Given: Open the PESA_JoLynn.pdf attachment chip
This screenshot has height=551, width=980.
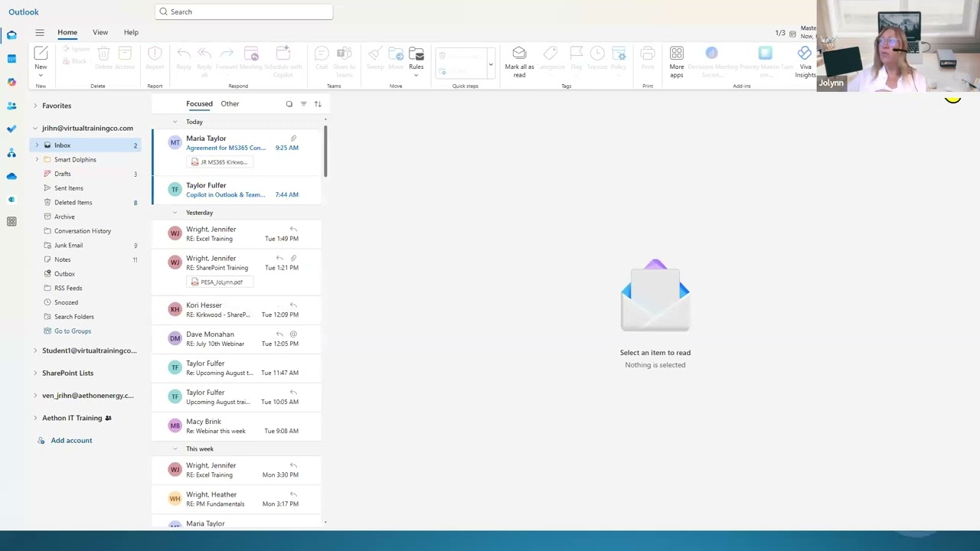Looking at the screenshot, I should [220, 282].
